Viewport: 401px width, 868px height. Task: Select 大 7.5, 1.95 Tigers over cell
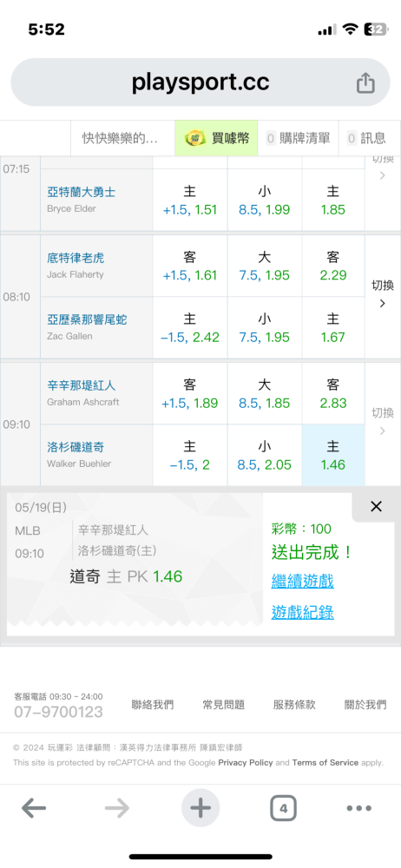264,266
